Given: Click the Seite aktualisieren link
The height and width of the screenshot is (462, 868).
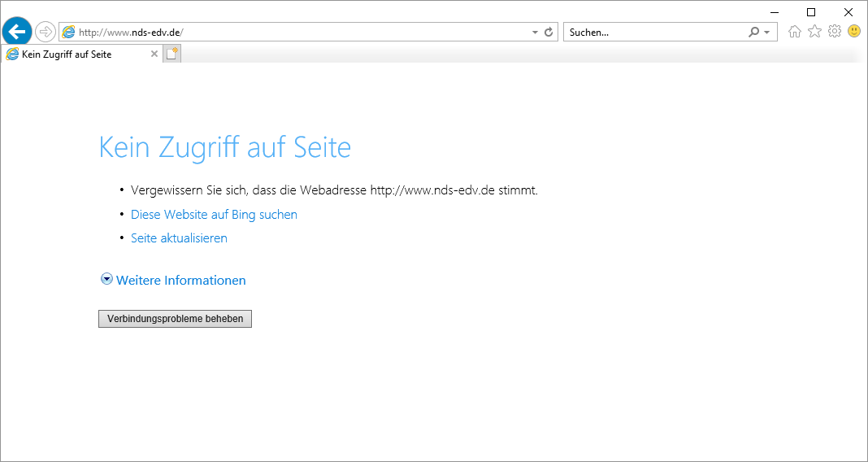Looking at the screenshot, I should 179,238.
